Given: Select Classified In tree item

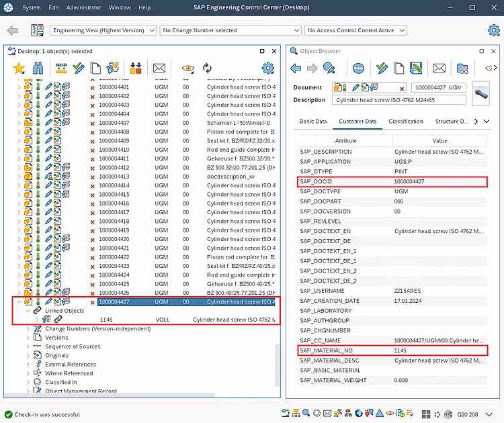Looking at the screenshot, I should [61, 382].
